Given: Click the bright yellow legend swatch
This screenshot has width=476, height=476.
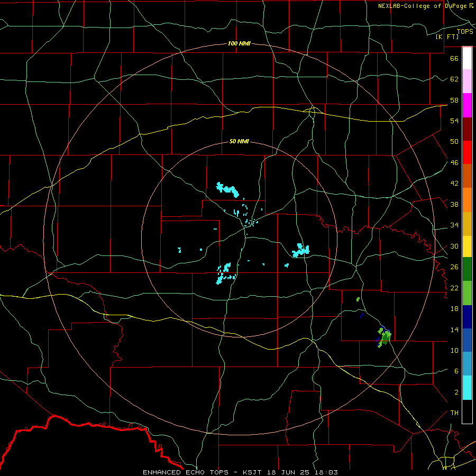Looking at the screenshot, I should 467,246.
